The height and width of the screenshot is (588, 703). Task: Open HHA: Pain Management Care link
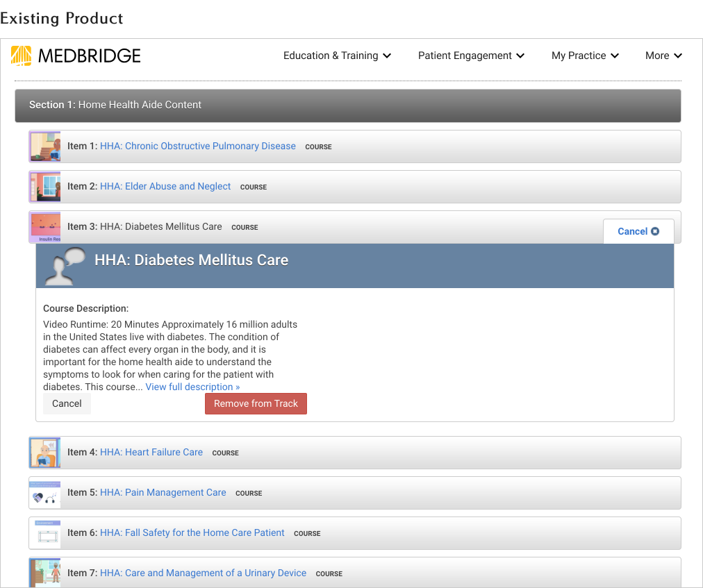pos(163,492)
